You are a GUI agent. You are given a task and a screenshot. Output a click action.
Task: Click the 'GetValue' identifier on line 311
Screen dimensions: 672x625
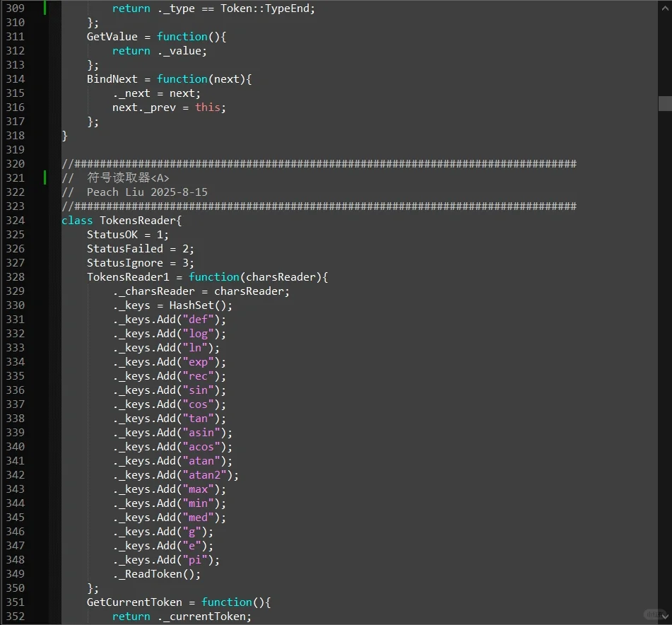tap(112, 37)
